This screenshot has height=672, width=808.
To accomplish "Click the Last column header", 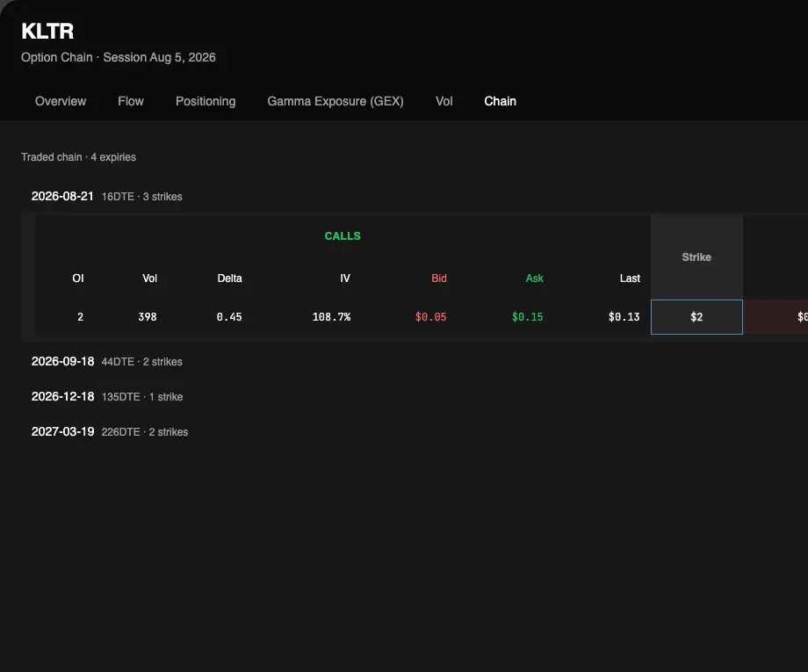I will tap(630, 278).
